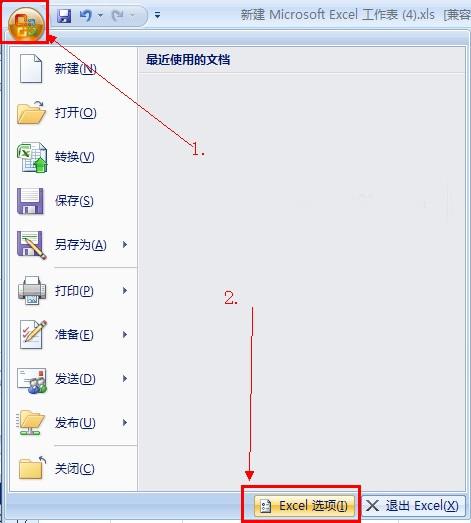
Task: Click the Save floppy icon in quick access toolbar
Action: point(64,15)
